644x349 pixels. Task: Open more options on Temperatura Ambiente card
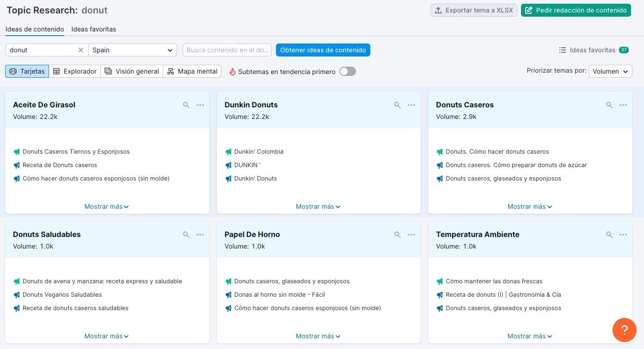point(623,235)
